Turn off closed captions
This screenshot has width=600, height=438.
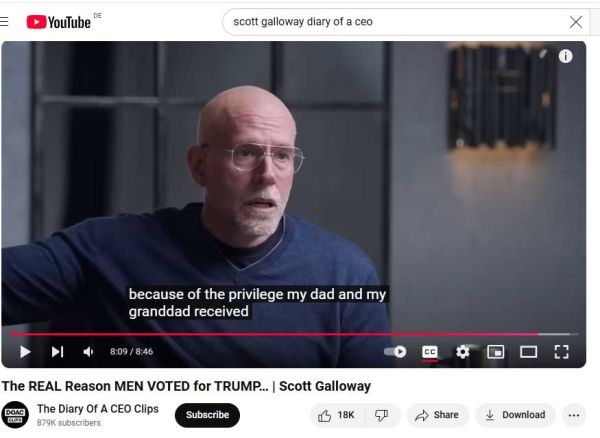(x=430, y=352)
